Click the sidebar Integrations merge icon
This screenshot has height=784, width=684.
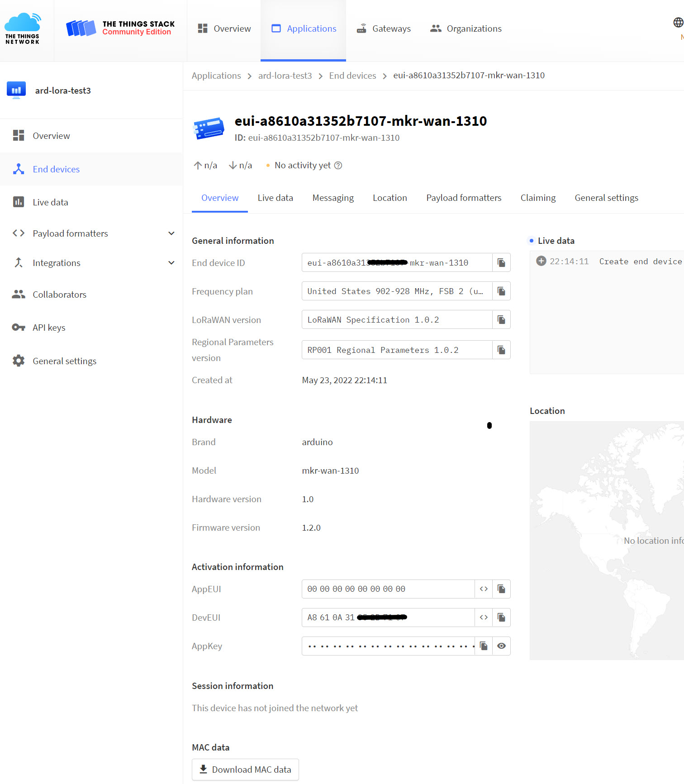19,262
